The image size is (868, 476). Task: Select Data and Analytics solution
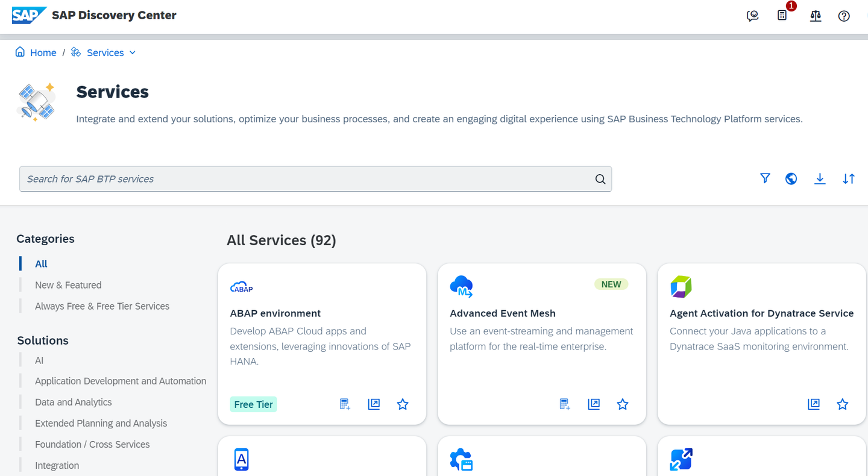pos(74,402)
